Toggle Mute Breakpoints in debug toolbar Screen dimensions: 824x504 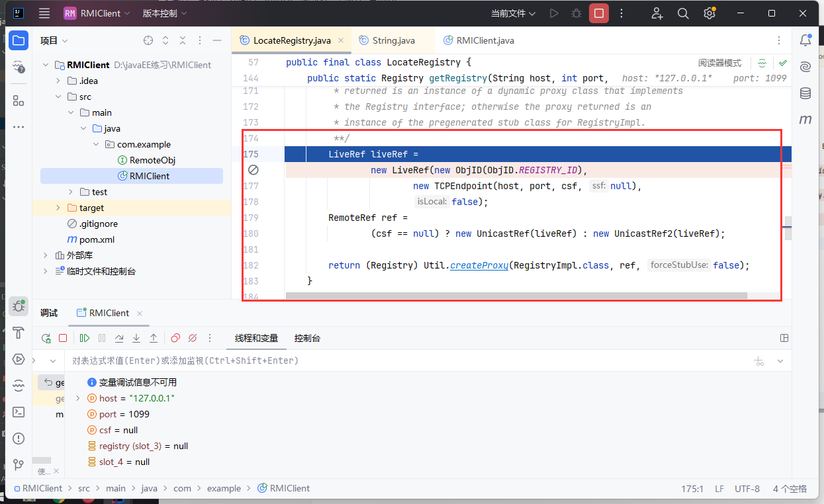(x=193, y=338)
